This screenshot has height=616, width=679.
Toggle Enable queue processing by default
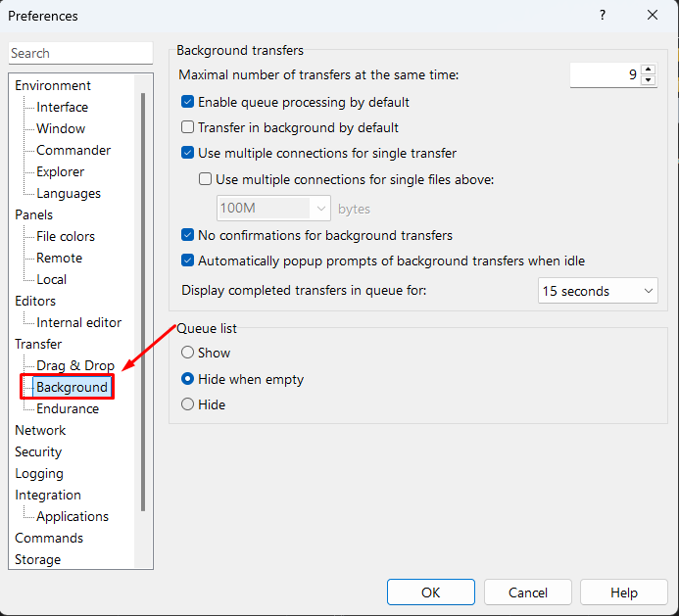pos(188,102)
